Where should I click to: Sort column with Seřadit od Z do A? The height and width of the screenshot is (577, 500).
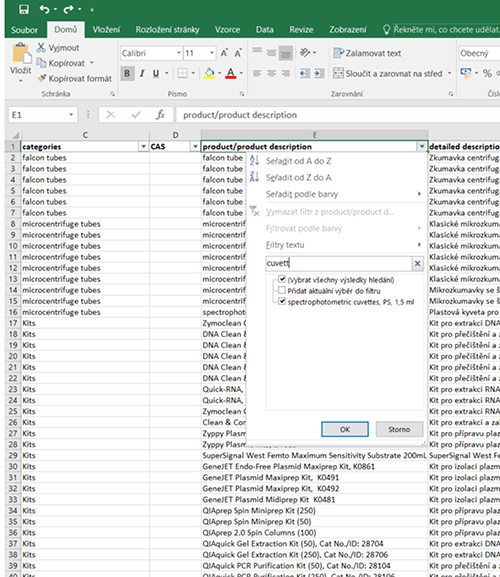(x=298, y=177)
